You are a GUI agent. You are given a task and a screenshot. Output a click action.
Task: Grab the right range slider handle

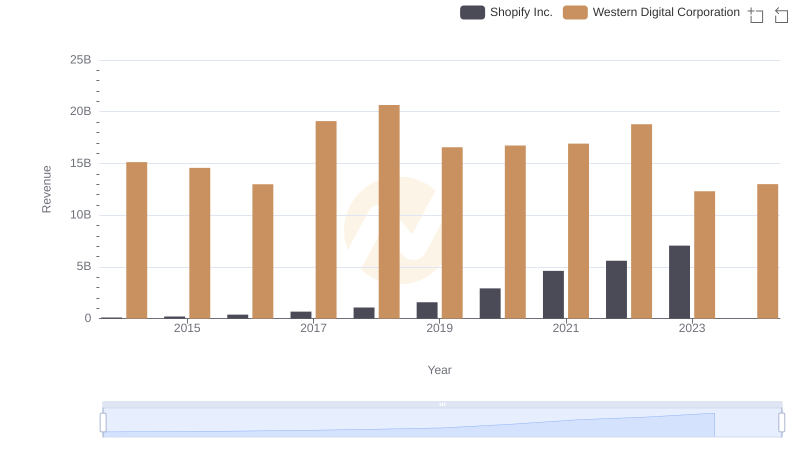tap(781, 422)
